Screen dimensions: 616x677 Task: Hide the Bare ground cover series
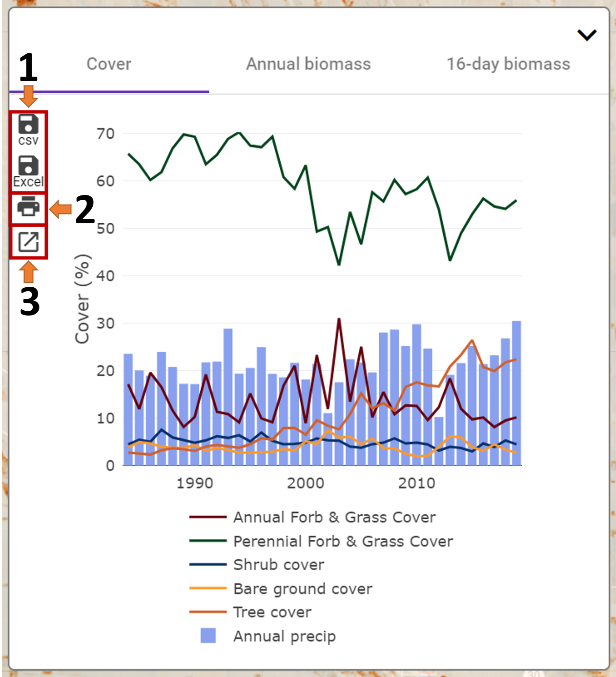click(302, 589)
